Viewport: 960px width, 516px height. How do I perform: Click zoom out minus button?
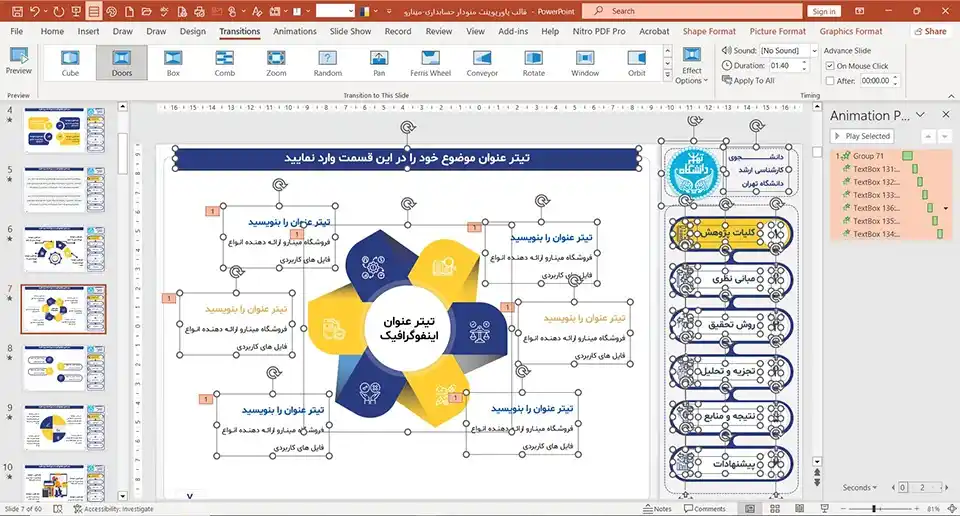click(843, 509)
